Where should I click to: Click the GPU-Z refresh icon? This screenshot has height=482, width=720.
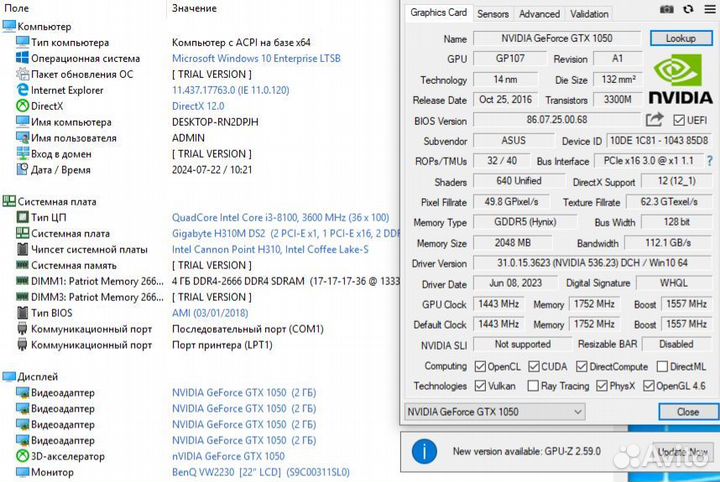(688, 9)
